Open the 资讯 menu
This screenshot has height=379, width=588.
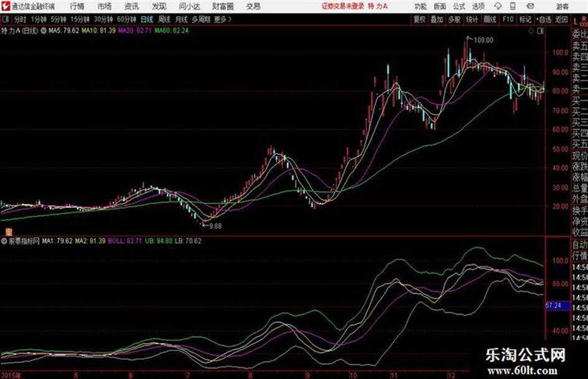pyautogui.click(x=131, y=6)
